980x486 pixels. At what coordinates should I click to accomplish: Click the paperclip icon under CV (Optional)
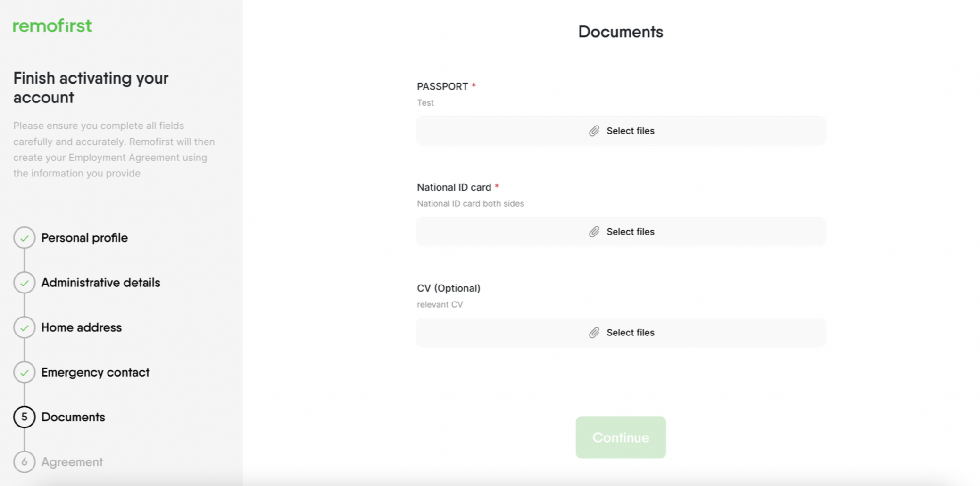coord(594,333)
